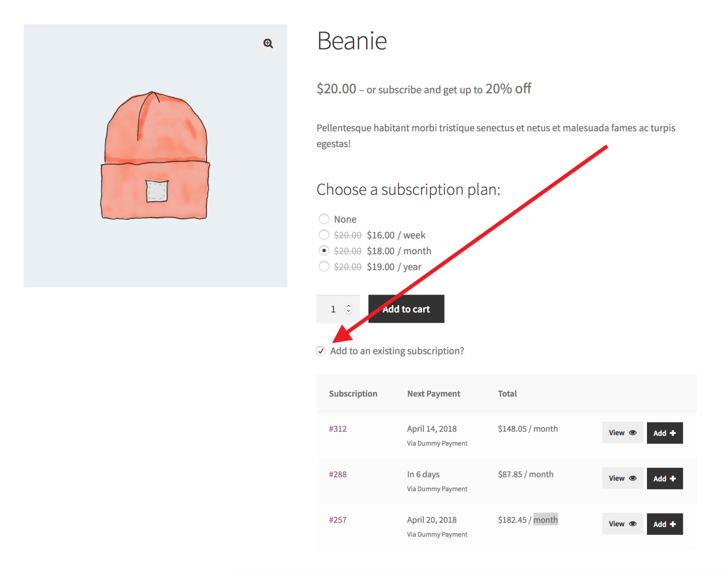Click the $87.85 / month total
The image size is (728, 575).
(x=526, y=475)
